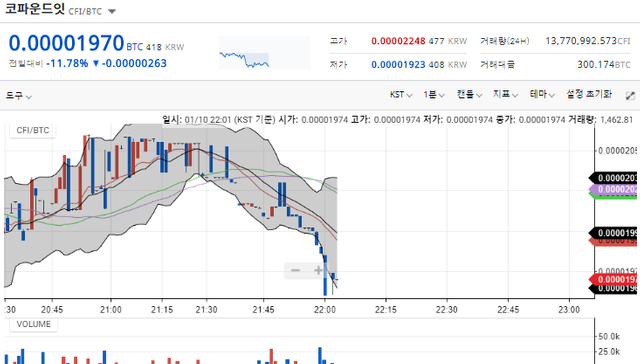This screenshot has width=640, height=364.
Task: Expand the 도구 tools dropdown
Action: tap(19, 95)
